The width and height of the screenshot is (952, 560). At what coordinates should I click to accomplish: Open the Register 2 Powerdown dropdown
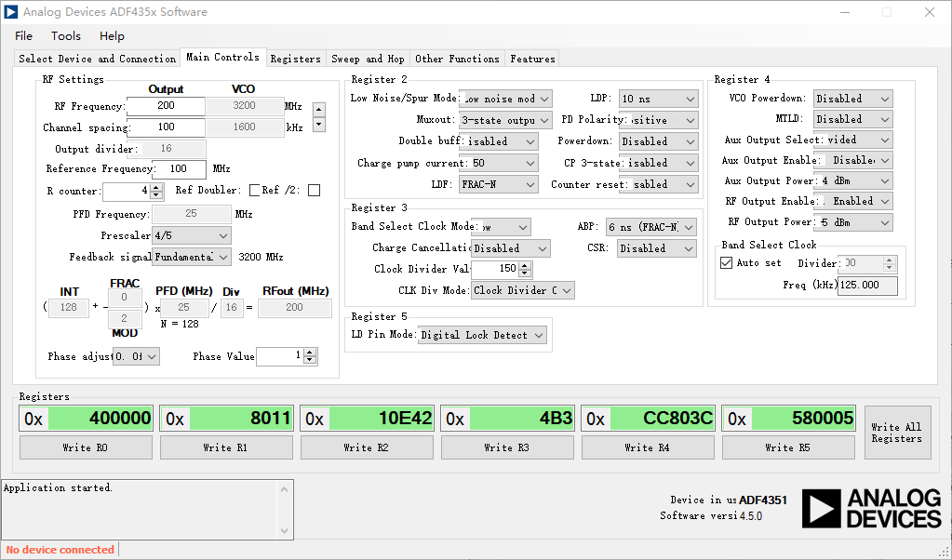pyautogui.click(x=658, y=141)
